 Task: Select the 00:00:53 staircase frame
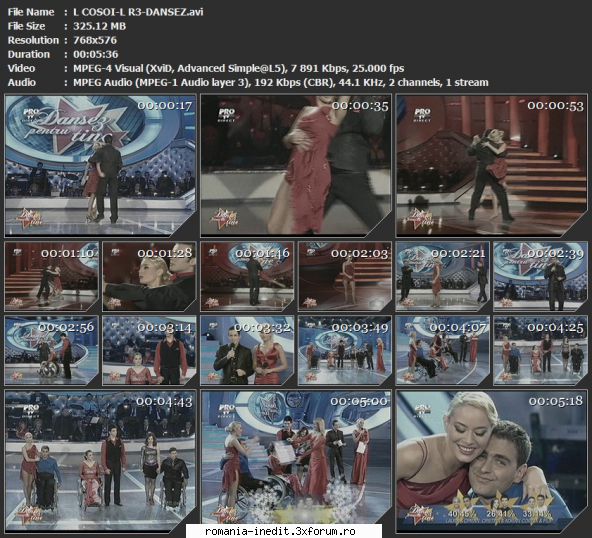(x=492, y=165)
